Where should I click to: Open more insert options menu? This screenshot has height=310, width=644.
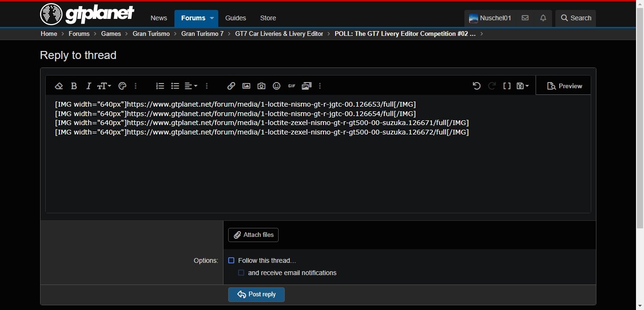pyautogui.click(x=320, y=86)
